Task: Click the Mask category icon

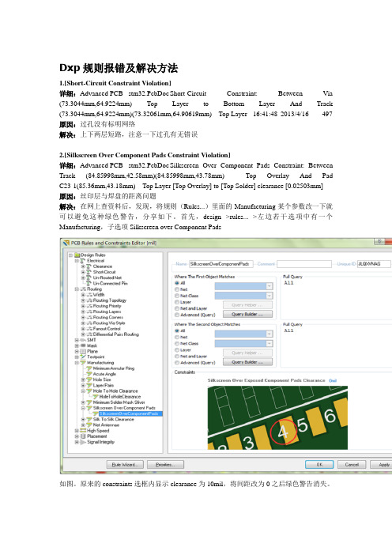Action: click(x=83, y=345)
